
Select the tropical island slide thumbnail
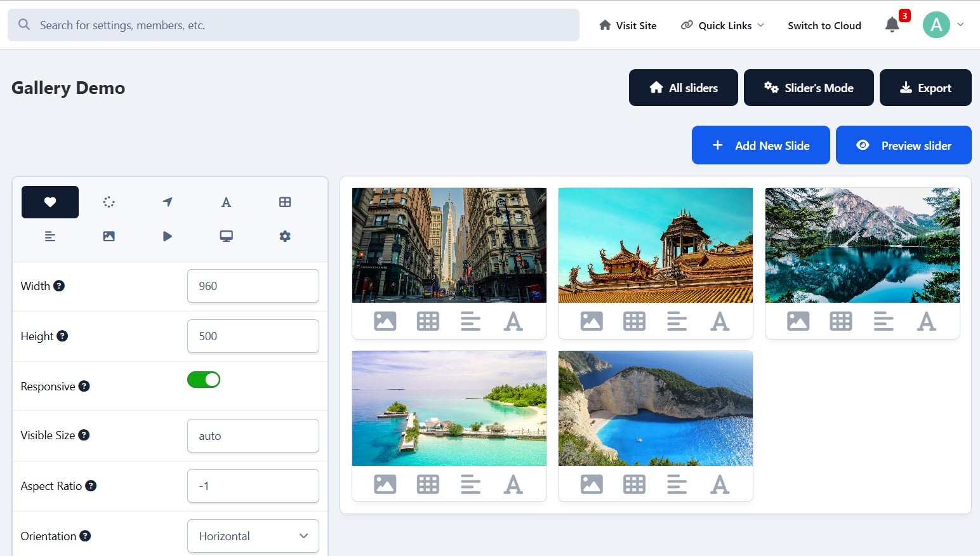pyautogui.click(x=449, y=408)
